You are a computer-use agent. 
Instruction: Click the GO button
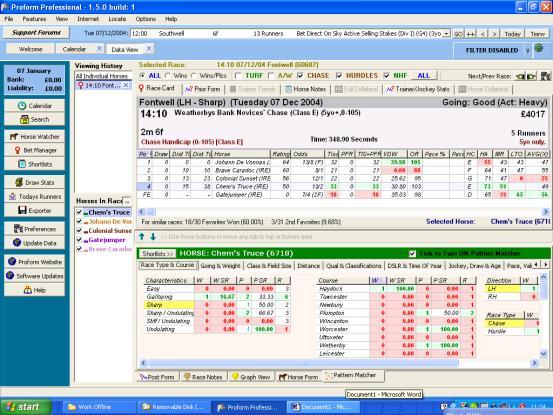[458, 34]
